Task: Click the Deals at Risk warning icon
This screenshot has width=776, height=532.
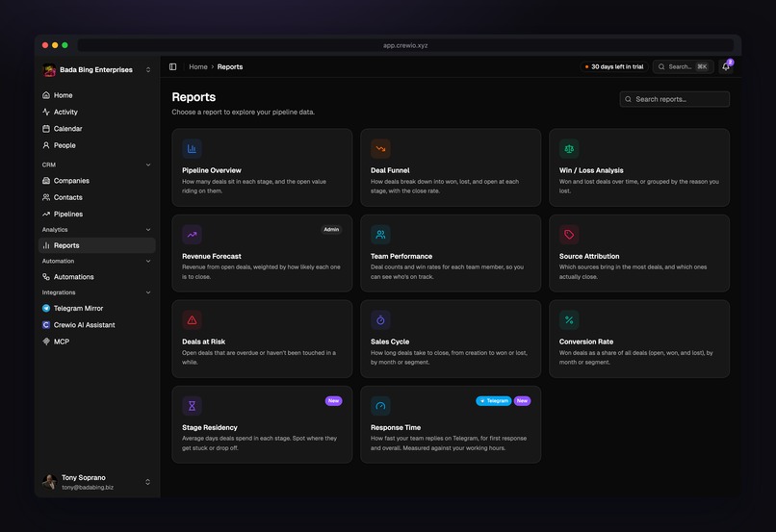Action: coord(192,320)
